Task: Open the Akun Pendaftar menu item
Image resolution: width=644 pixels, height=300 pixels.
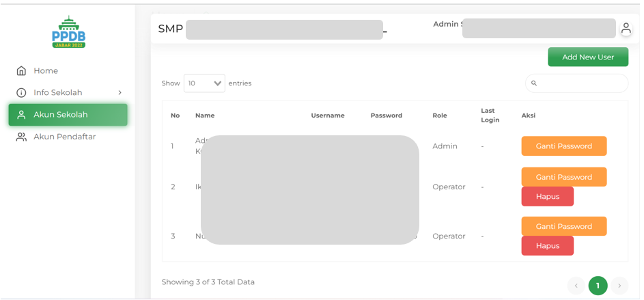Action: 64,137
